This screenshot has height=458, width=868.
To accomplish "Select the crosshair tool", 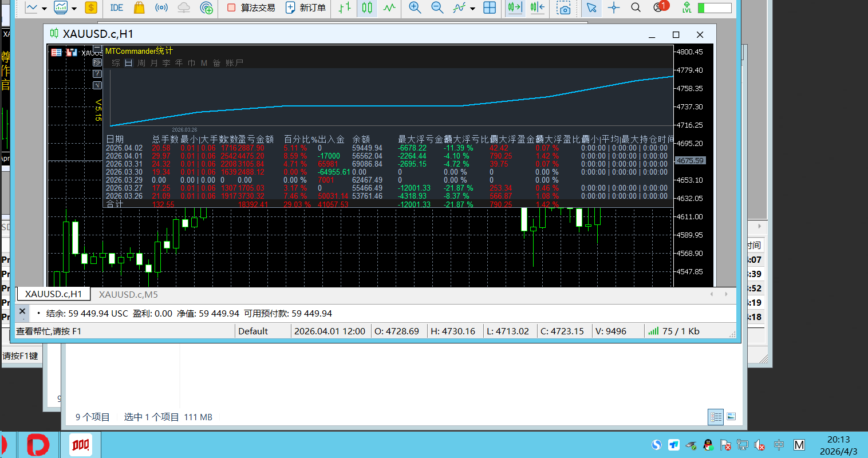I will point(614,7).
